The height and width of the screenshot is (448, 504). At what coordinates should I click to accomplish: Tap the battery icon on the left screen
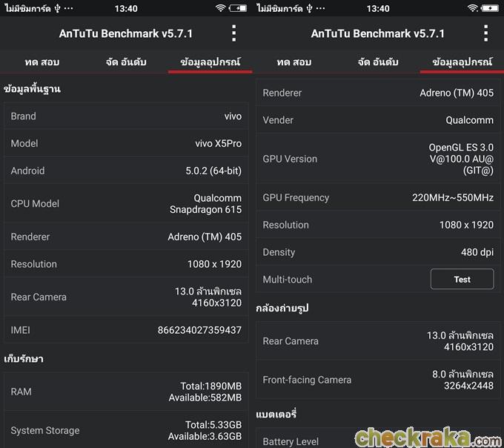tap(239, 8)
